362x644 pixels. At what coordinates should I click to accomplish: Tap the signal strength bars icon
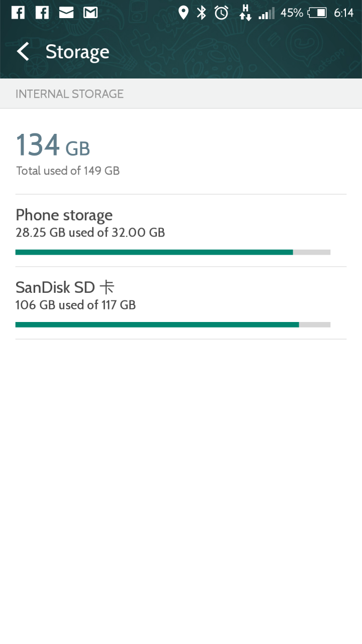267,13
